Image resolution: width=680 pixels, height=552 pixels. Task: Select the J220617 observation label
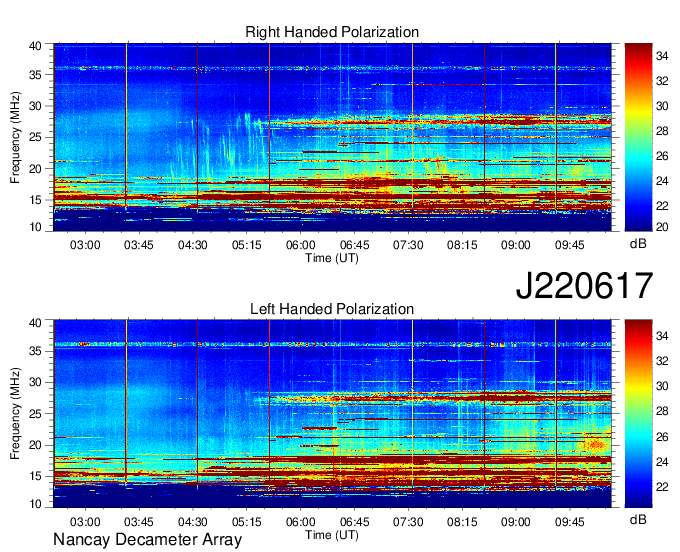584,285
